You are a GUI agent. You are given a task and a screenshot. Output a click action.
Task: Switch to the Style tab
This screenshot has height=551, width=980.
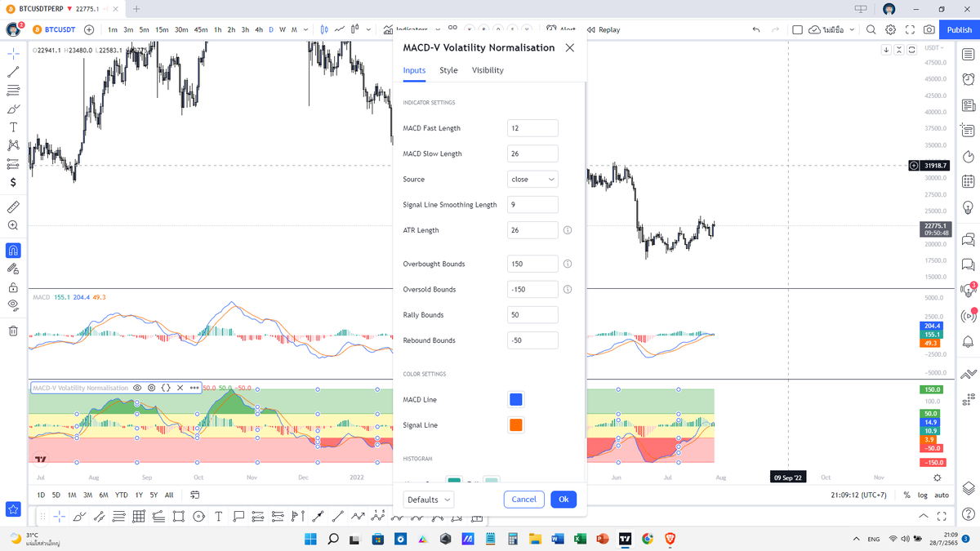pos(448,70)
